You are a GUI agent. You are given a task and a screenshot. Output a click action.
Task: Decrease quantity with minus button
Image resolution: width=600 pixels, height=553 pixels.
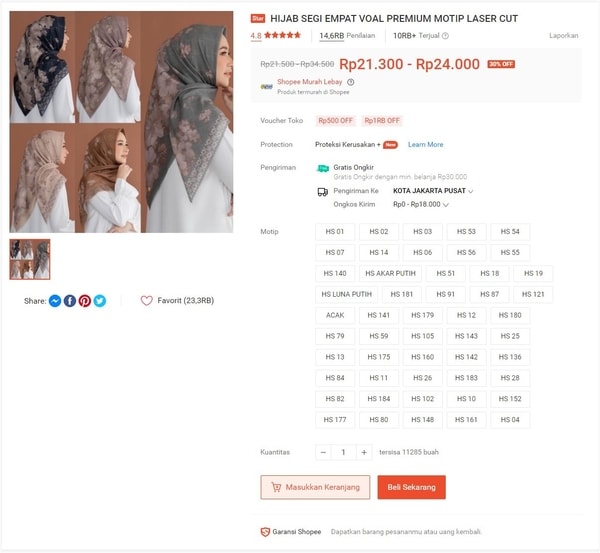(x=323, y=452)
